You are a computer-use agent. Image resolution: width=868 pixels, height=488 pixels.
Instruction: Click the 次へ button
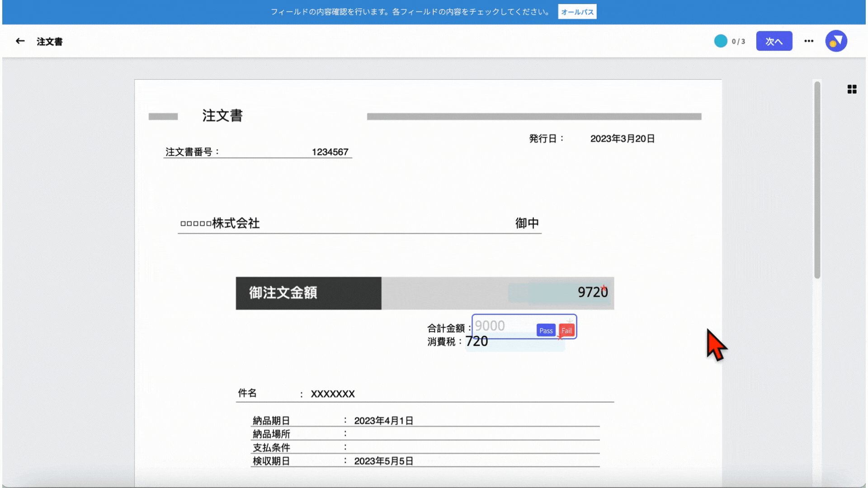pos(774,41)
